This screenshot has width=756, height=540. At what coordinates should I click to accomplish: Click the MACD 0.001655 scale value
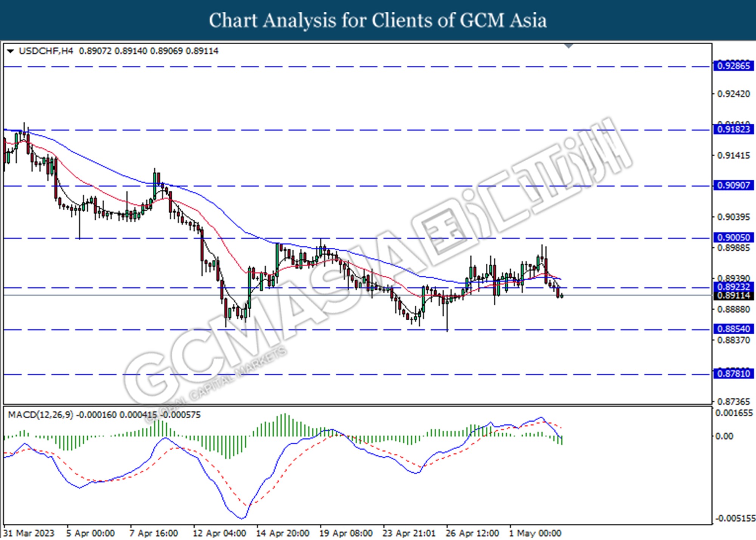point(734,413)
